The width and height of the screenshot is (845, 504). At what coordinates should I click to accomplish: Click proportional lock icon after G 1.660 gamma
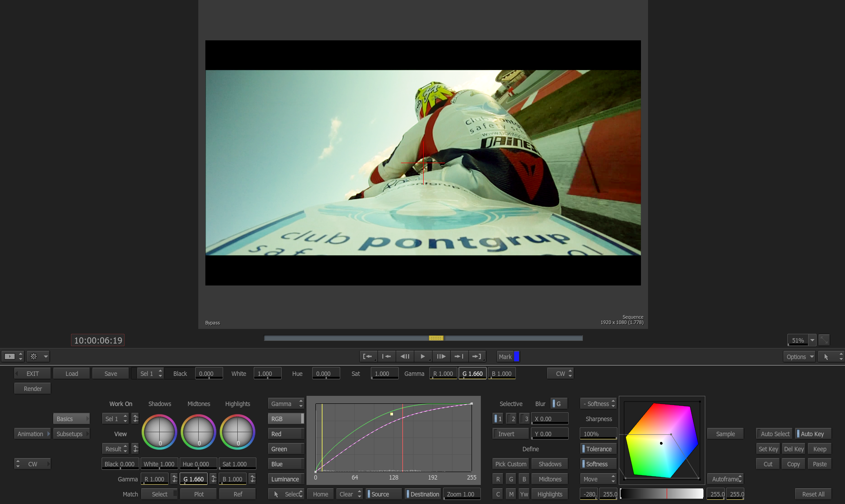[213, 479]
